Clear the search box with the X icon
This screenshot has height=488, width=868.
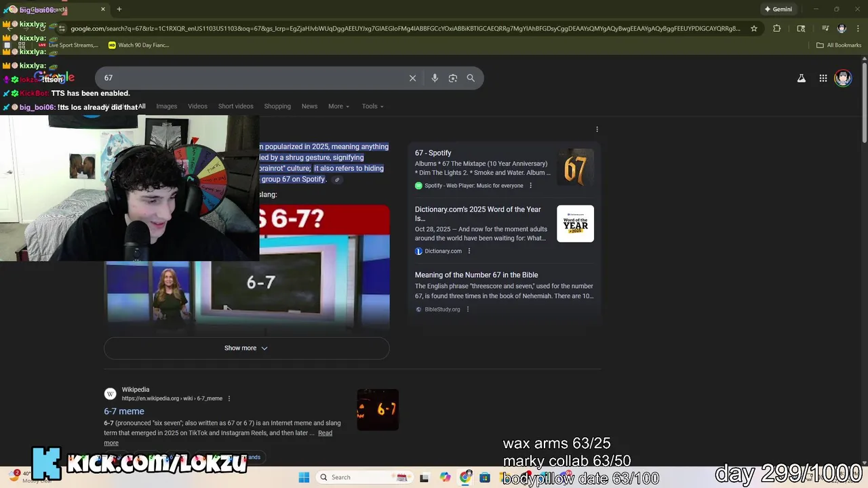click(412, 78)
